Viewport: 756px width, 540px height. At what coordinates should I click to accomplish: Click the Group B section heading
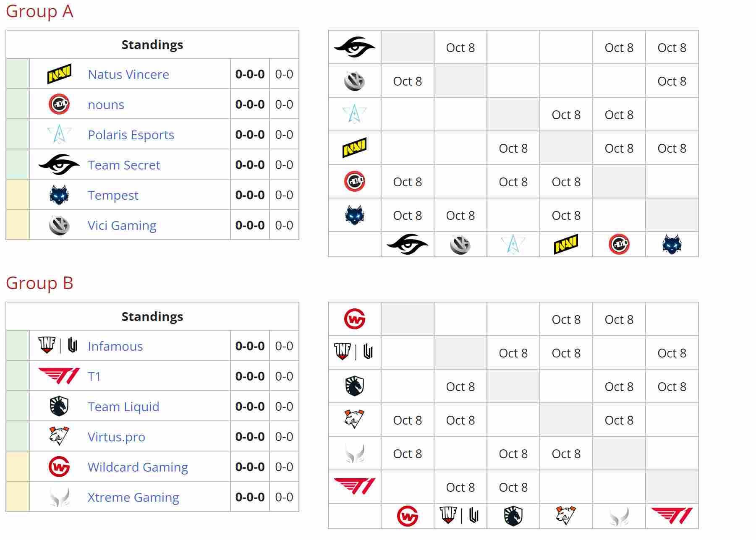(39, 283)
